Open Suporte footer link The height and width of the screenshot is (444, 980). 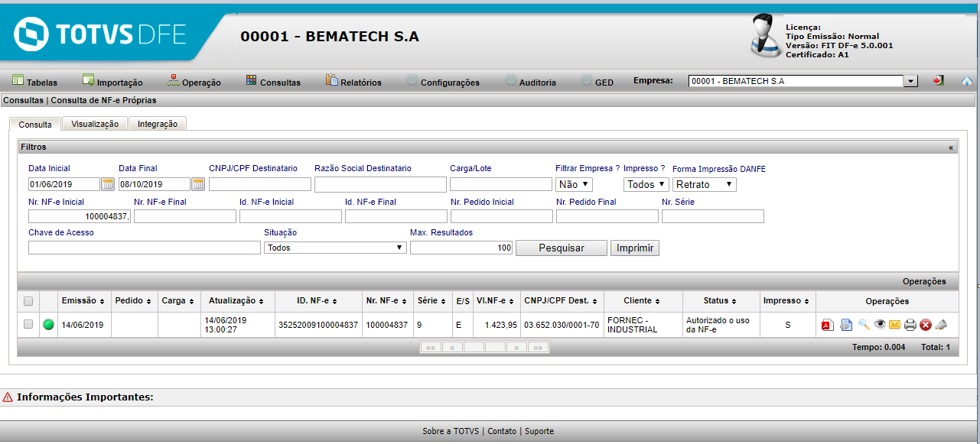point(539,431)
